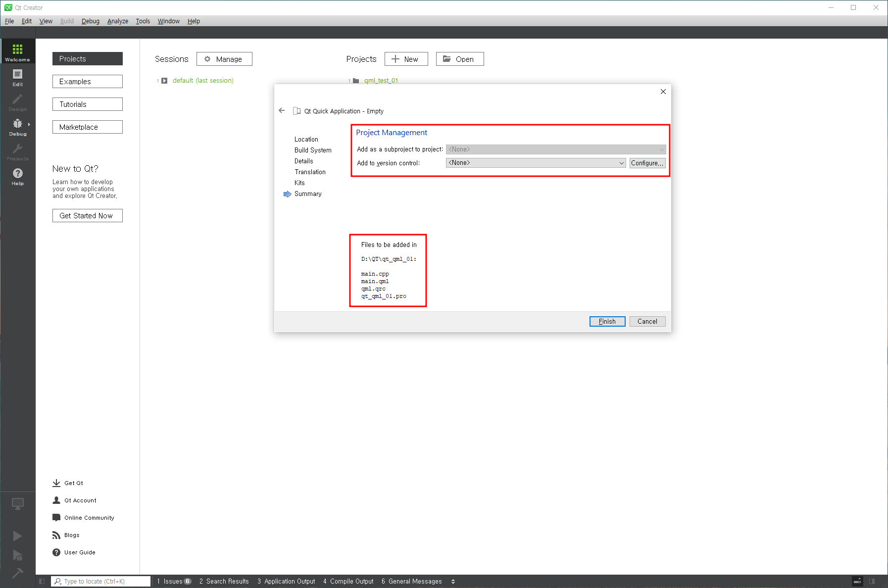888x588 pixels.
Task: Select the Examples tab
Action: [x=88, y=81]
